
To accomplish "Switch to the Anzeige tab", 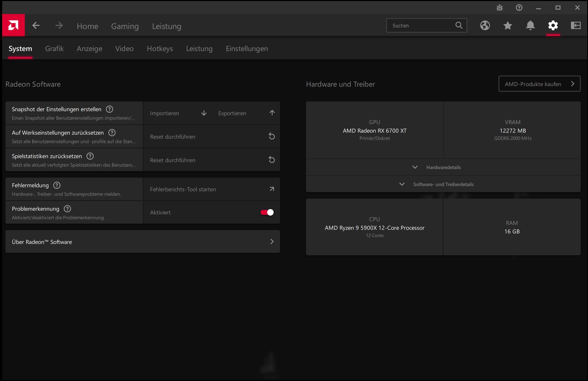I will coord(89,49).
